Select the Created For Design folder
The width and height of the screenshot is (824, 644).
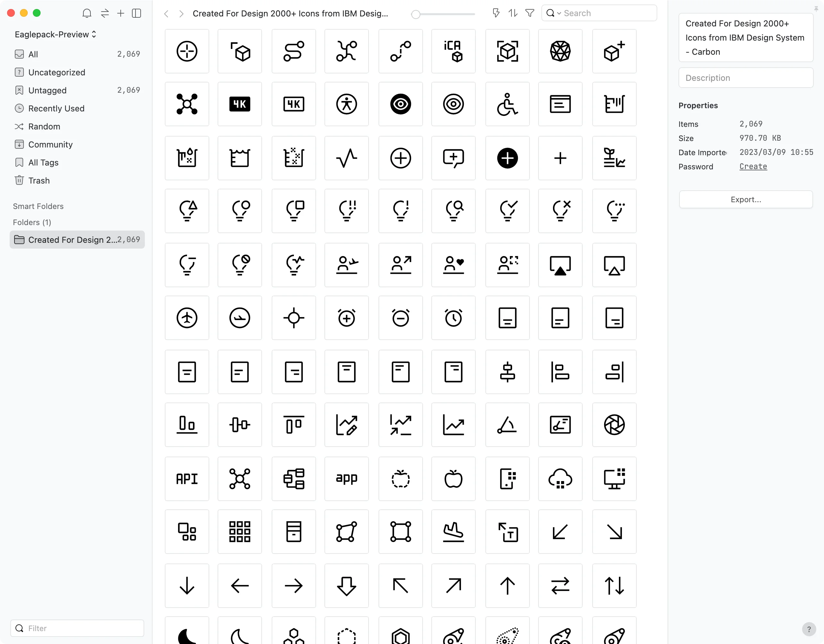[x=77, y=240]
